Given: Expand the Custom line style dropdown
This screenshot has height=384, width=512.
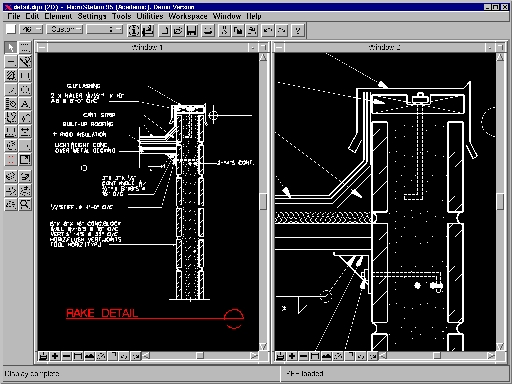Looking at the screenshot, I should [x=64, y=29].
